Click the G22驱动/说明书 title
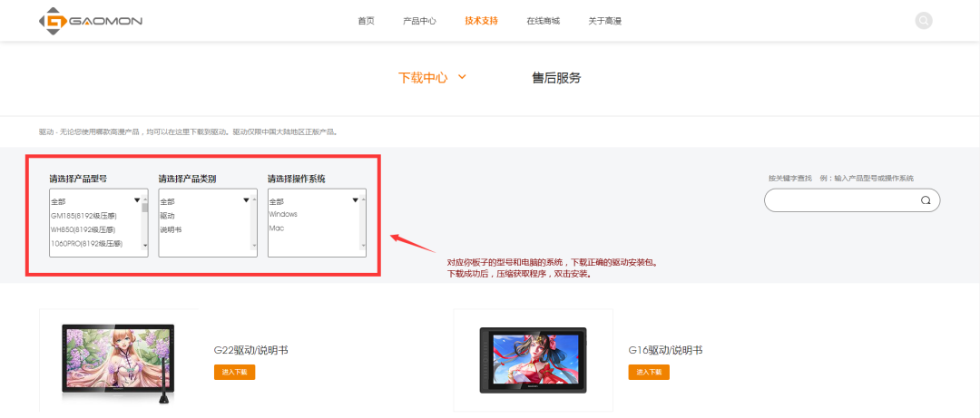 tap(250, 351)
